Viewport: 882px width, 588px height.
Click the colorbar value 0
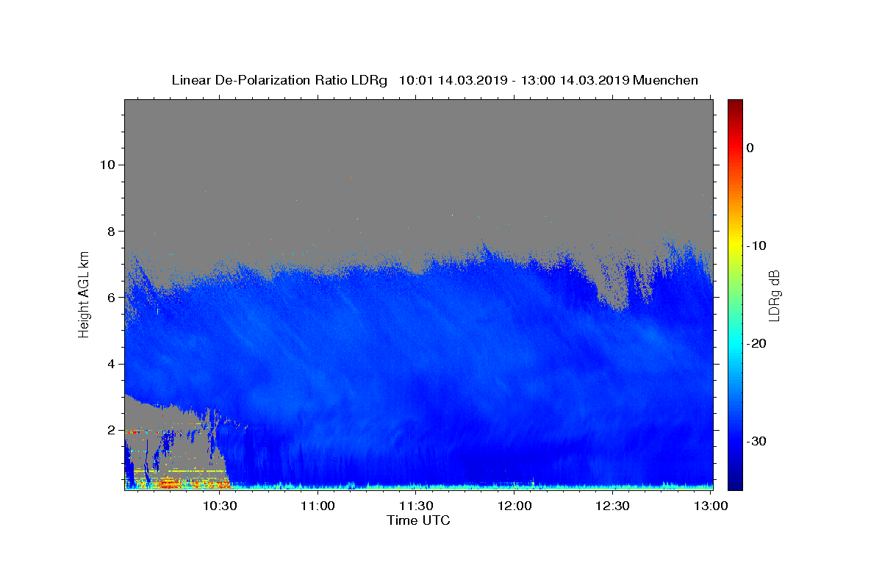[x=750, y=148]
